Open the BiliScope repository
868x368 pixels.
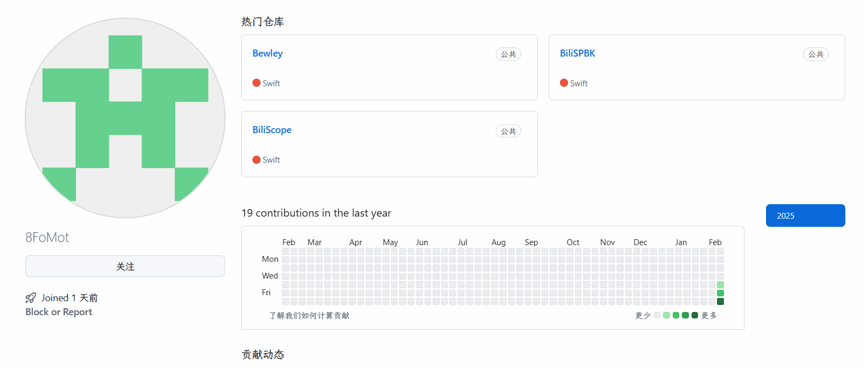[x=272, y=130]
